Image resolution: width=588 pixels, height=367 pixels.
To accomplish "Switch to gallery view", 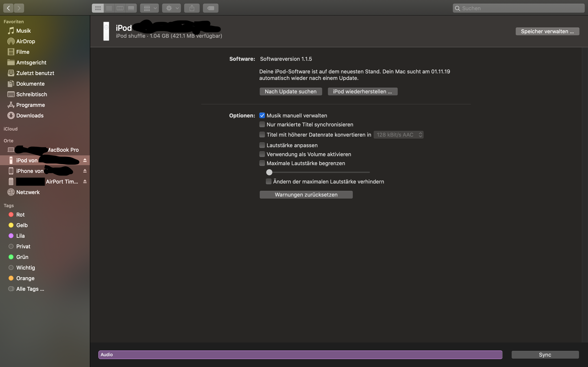I will tap(131, 8).
